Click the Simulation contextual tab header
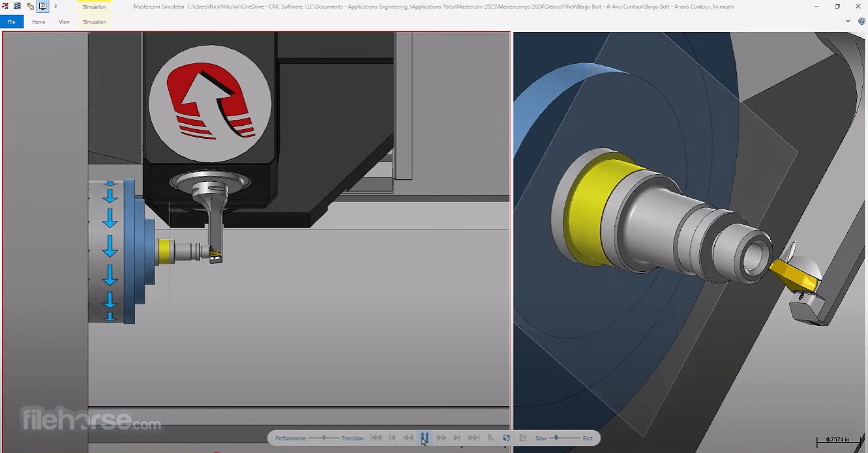This screenshot has width=868, height=453. 95,7
